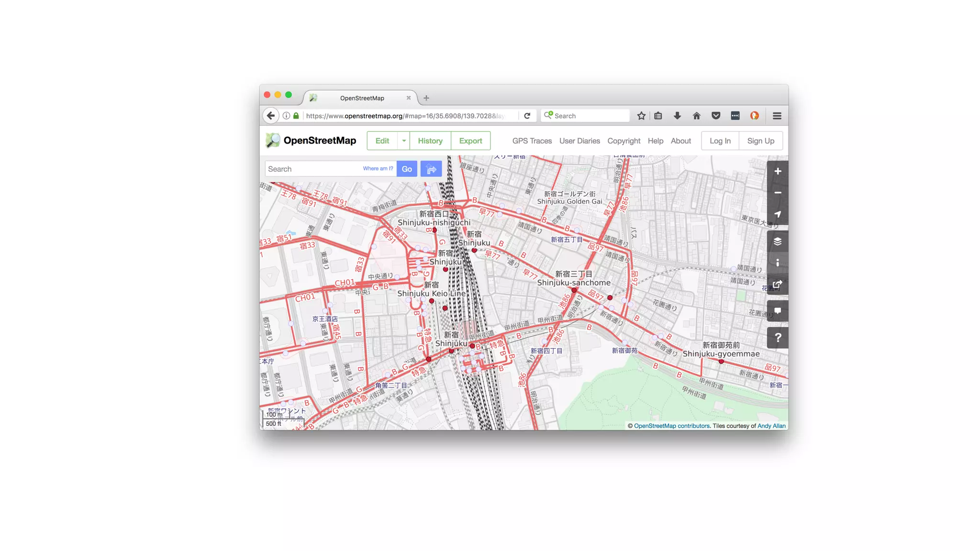Open the Copyright page

coord(624,141)
